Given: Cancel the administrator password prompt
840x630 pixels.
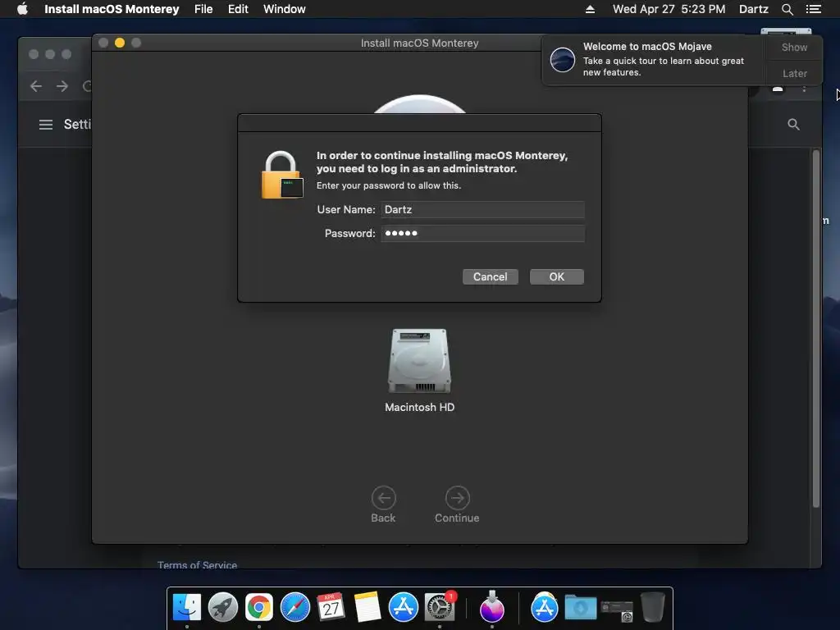Looking at the screenshot, I should click(491, 277).
